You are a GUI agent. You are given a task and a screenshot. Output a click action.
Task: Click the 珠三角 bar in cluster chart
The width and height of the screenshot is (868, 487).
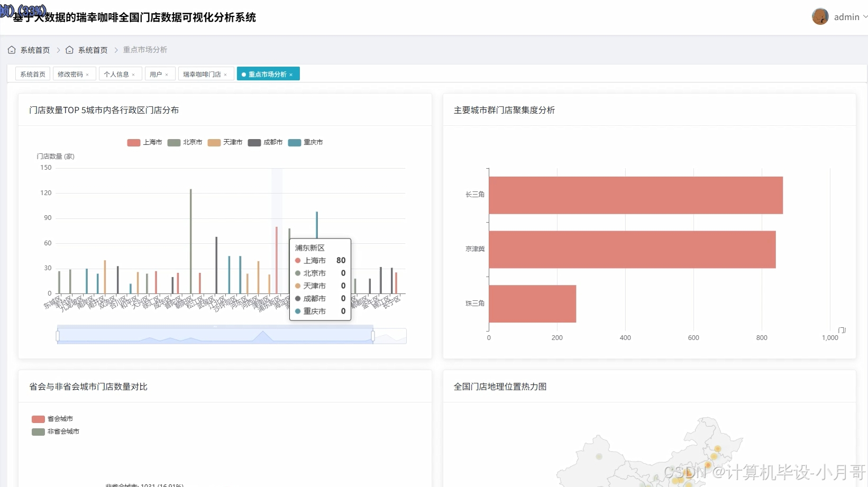click(533, 304)
